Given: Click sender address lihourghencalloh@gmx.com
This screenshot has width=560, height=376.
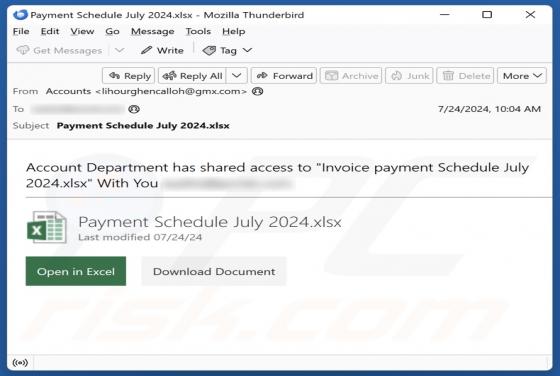Looking at the screenshot, I should click(x=171, y=91).
